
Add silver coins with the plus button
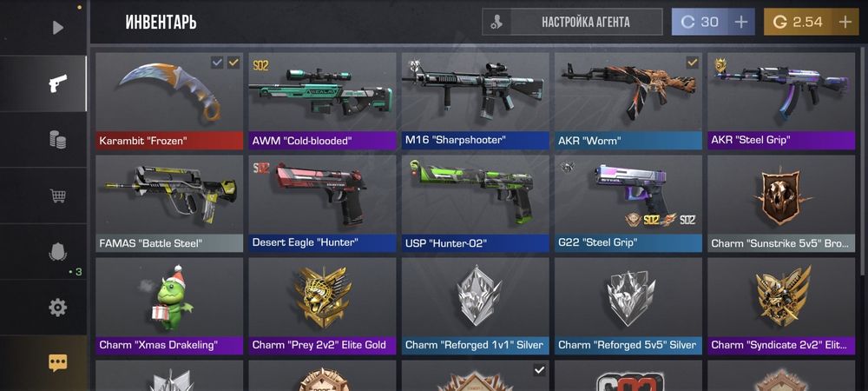click(x=740, y=22)
